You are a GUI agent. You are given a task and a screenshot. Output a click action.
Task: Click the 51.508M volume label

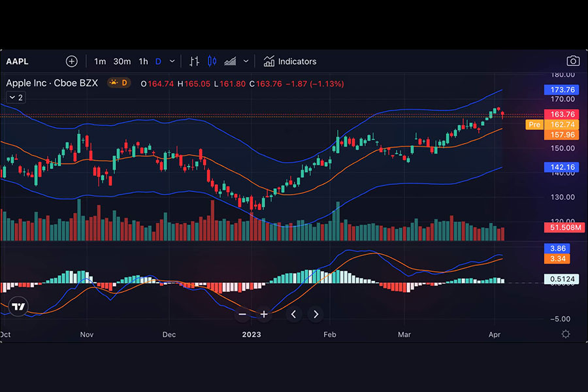564,227
